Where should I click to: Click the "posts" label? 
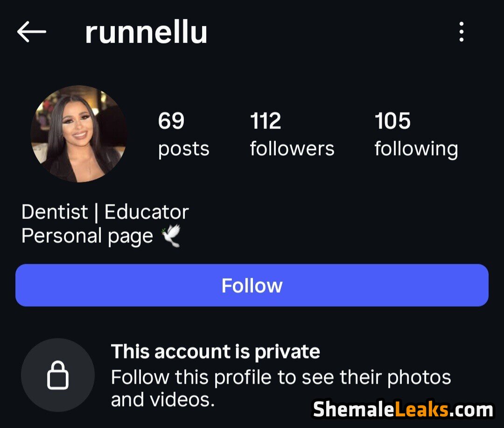coord(183,149)
